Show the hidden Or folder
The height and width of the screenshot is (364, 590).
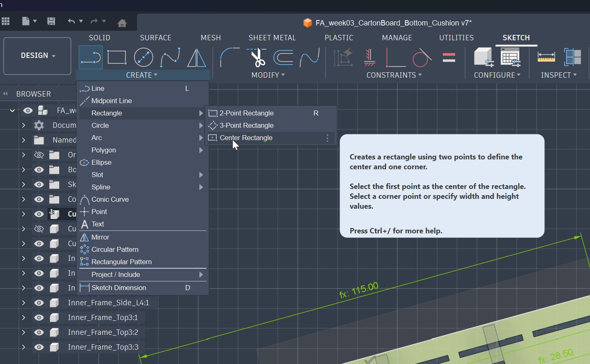pyautogui.click(x=39, y=155)
